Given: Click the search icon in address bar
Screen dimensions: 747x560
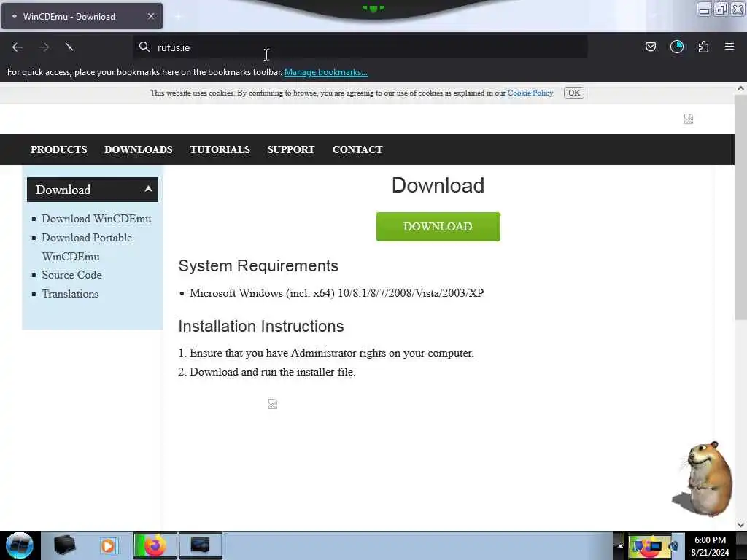Looking at the screenshot, I should click(144, 47).
